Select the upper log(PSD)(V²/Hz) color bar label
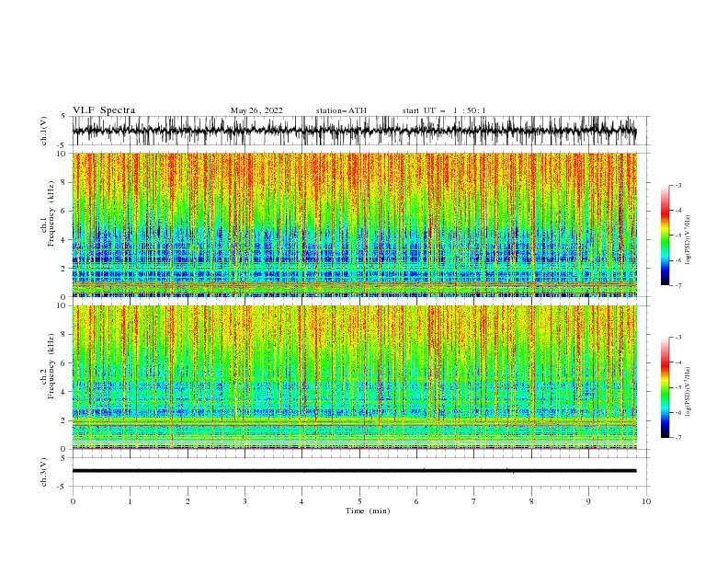The height and width of the screenshot is (563, 728). coord(688,240)
